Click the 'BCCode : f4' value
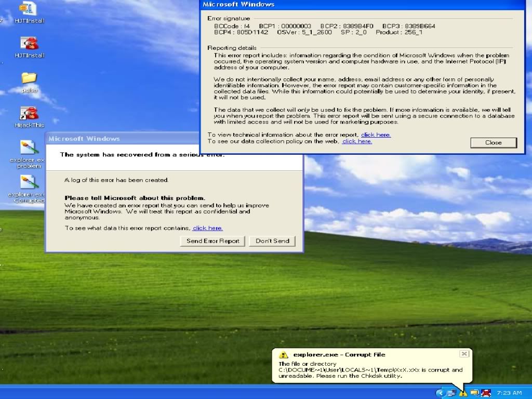 coord(232,26)
